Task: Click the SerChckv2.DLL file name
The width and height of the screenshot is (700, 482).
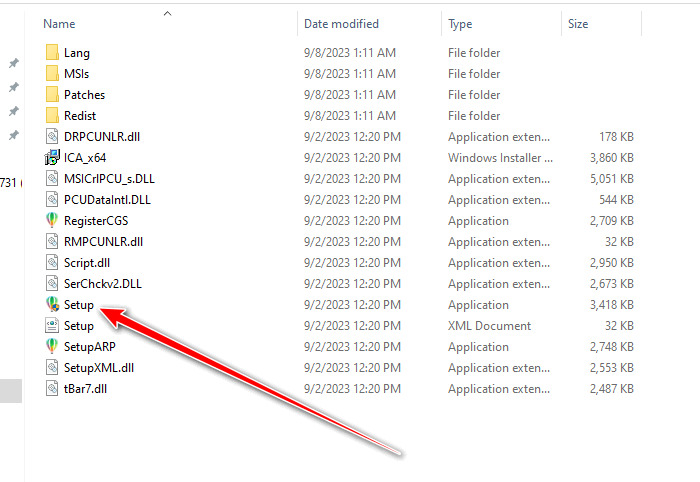Action: [103, 284]
